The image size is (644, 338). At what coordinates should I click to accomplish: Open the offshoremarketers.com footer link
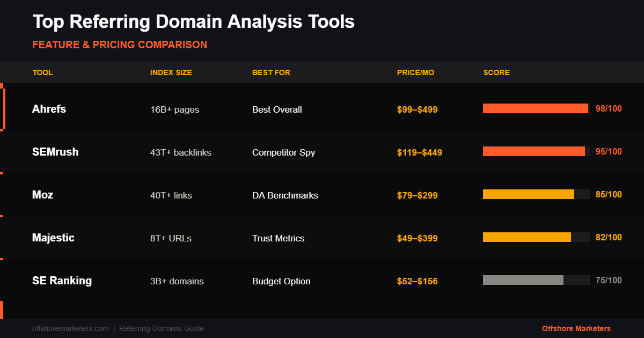click(70, 328)
